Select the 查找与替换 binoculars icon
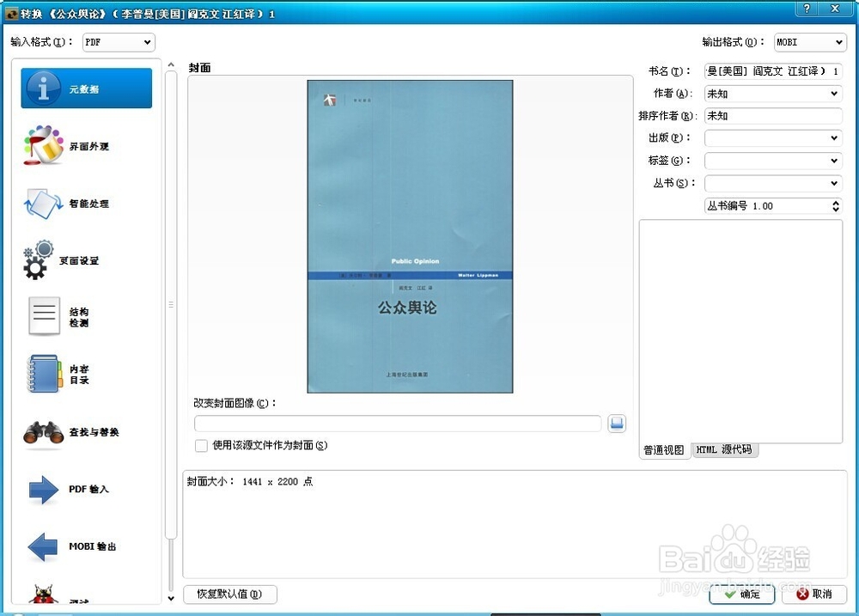This screenshot has width=859, height=616. 45,432
